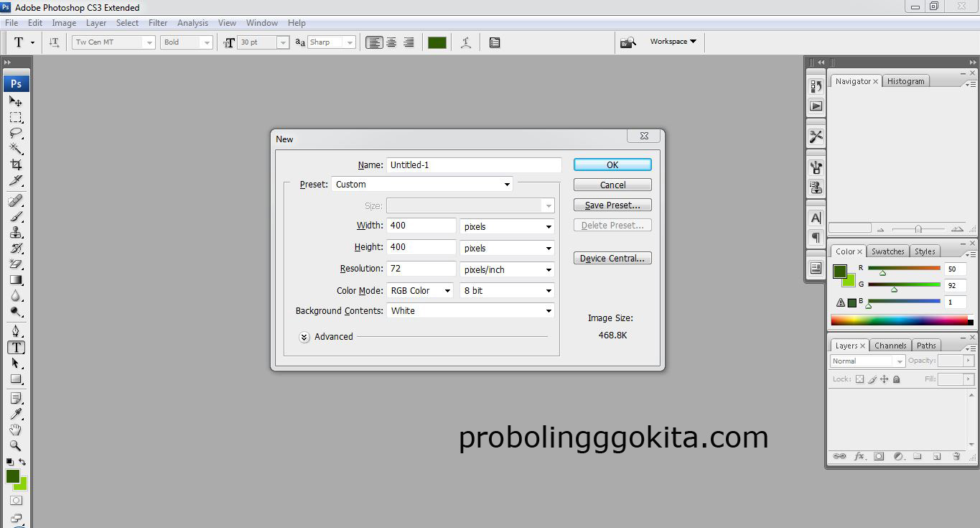Click the Device Central button
This screenshot has height=528, width=980.
(612, 258)
